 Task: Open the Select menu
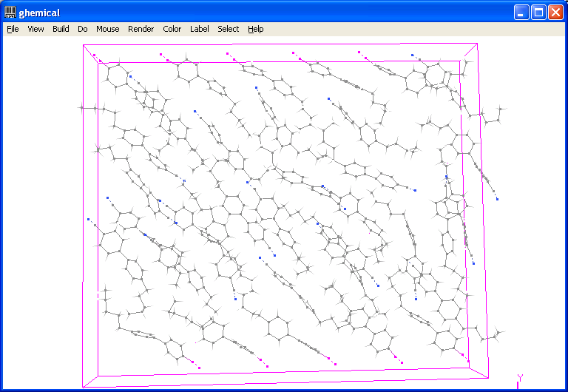pos(229,29)
